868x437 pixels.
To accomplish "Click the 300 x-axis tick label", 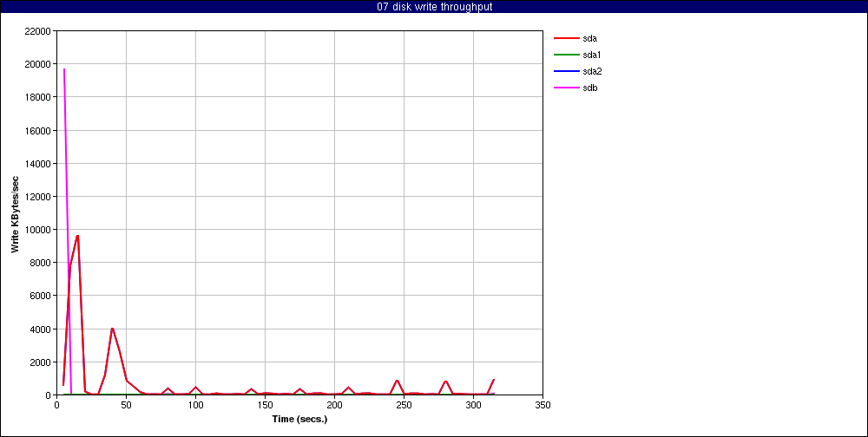I will [473, 406].
